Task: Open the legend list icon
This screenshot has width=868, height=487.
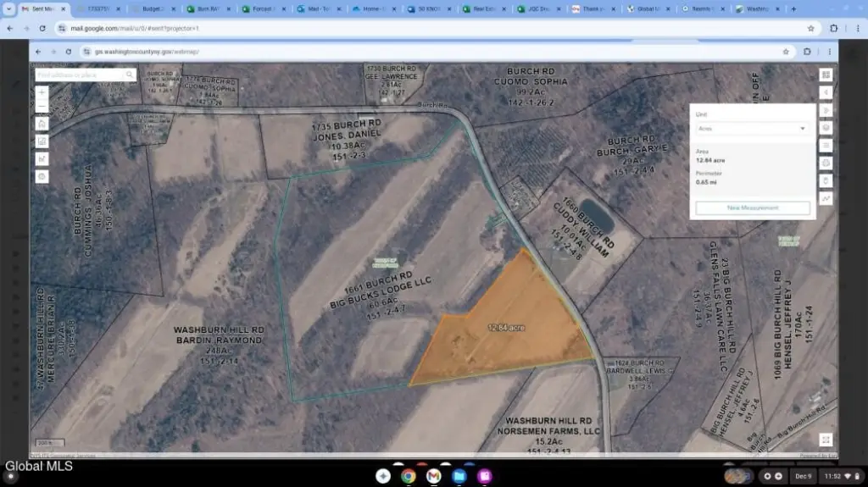Action: (826, 145)
